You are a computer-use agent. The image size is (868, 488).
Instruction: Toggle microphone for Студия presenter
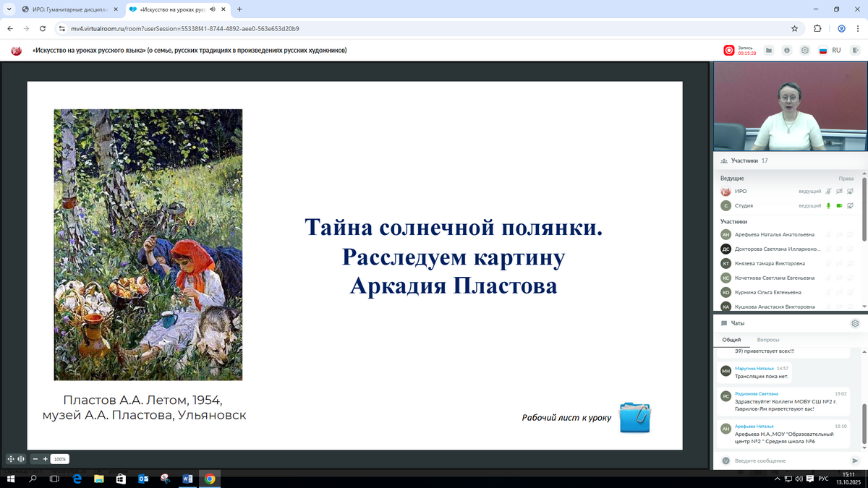pos(828,206)
